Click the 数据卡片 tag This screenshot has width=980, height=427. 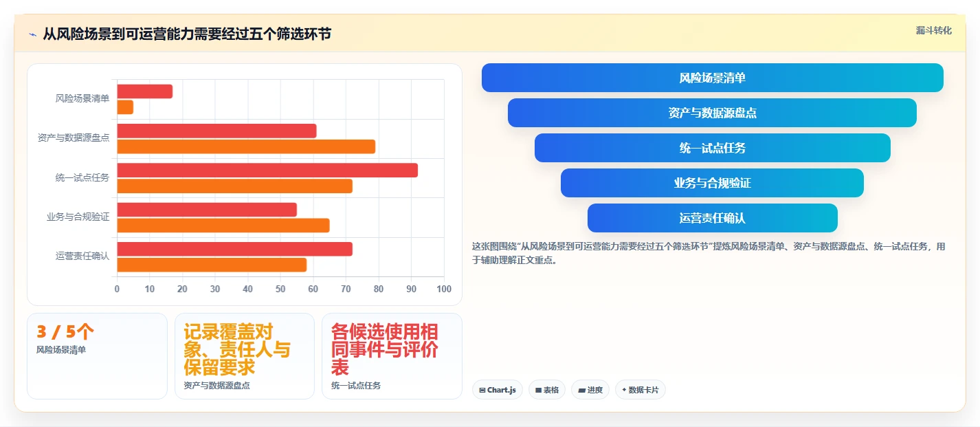pos(641,390)
